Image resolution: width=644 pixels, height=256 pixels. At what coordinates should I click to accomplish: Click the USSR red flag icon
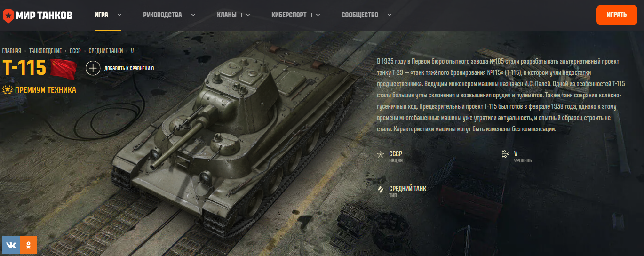[63, 69]
